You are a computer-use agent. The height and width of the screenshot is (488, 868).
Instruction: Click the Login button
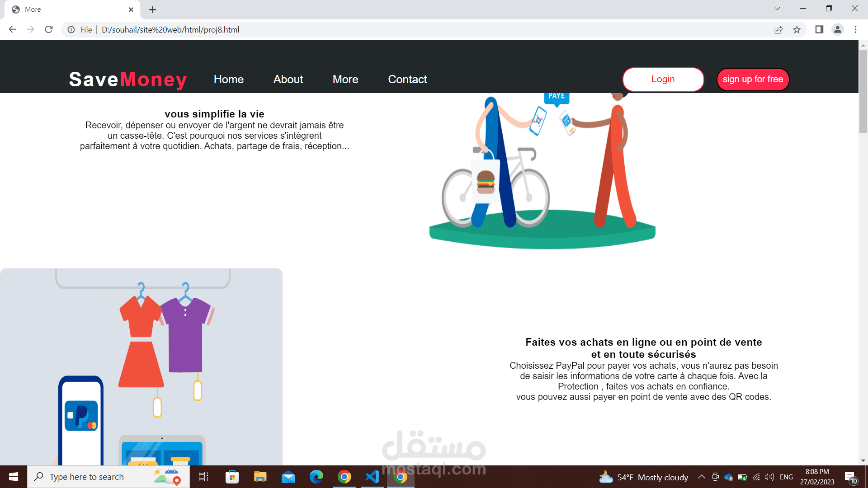[x=663, y=80]
